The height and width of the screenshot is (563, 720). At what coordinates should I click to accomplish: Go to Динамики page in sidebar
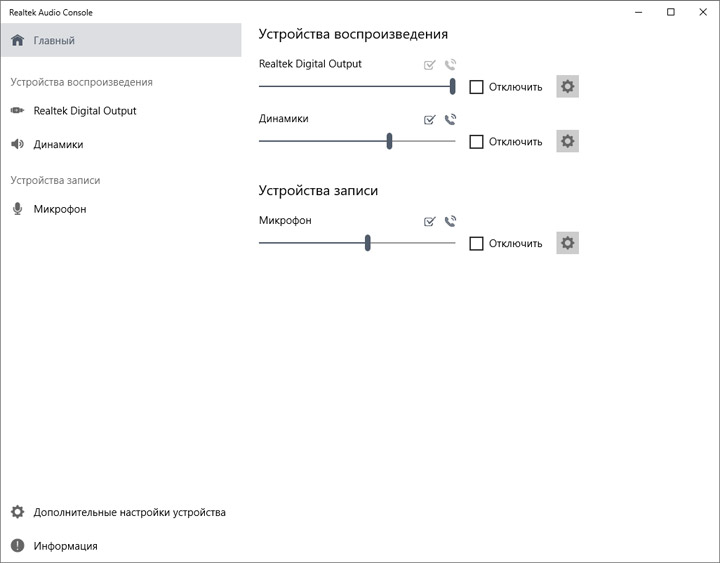[58, 144]
